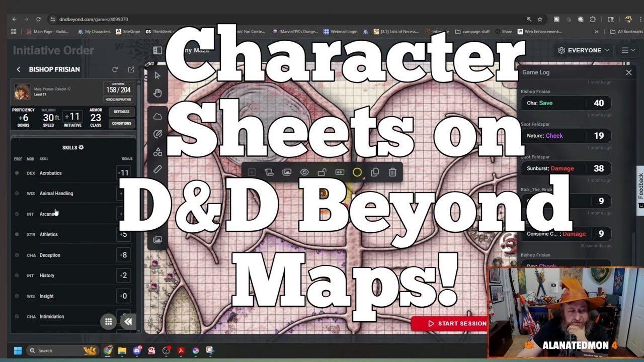Open the SiteStripe bookmark
The height and width of the screenshot is (362, 644).
128,31
